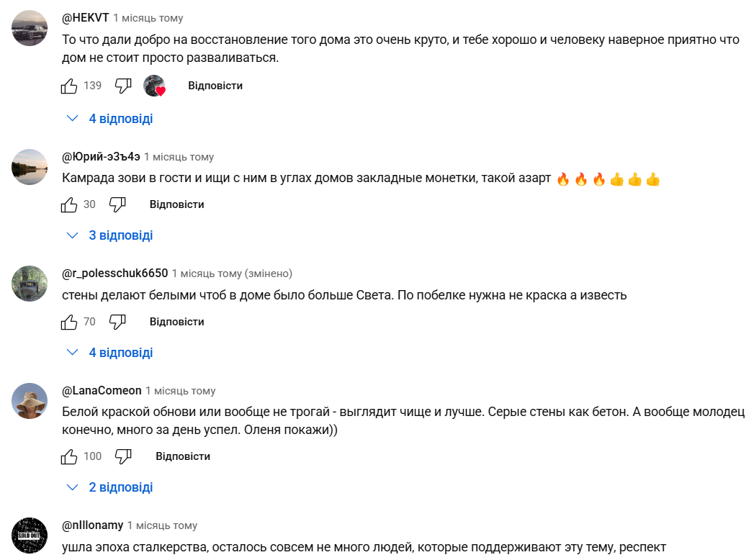Reply to @r_polesschuk6650 via Відповісти
Image resolution: width=754 pixels, height=560 pixels.
pyautogui.click(x=176, y=322)
